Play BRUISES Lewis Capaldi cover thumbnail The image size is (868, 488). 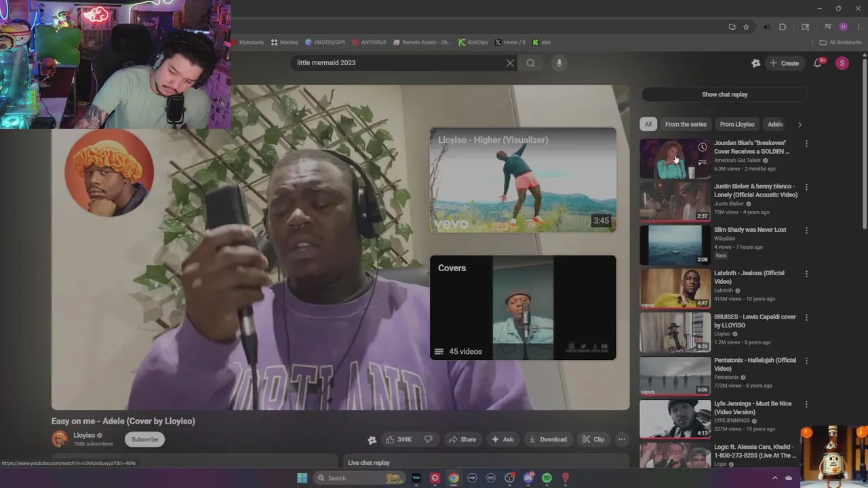tap(675, 332)
